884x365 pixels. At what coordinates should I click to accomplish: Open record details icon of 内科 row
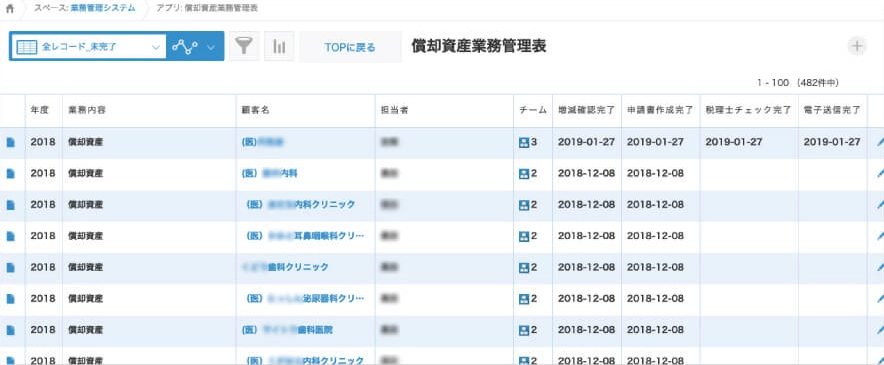pos(10,174)
